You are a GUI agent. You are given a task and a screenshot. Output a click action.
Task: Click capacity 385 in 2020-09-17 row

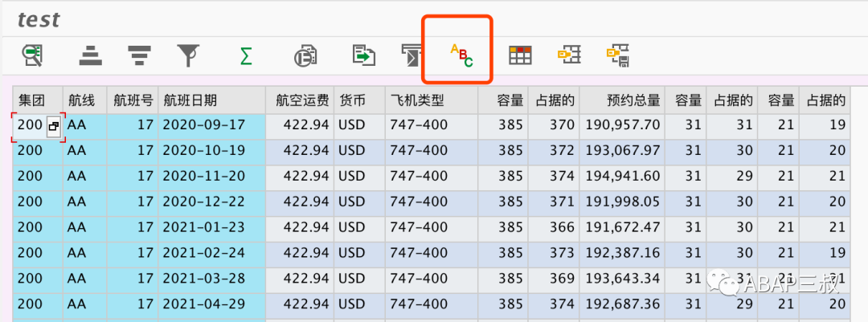tap(502, 125)
